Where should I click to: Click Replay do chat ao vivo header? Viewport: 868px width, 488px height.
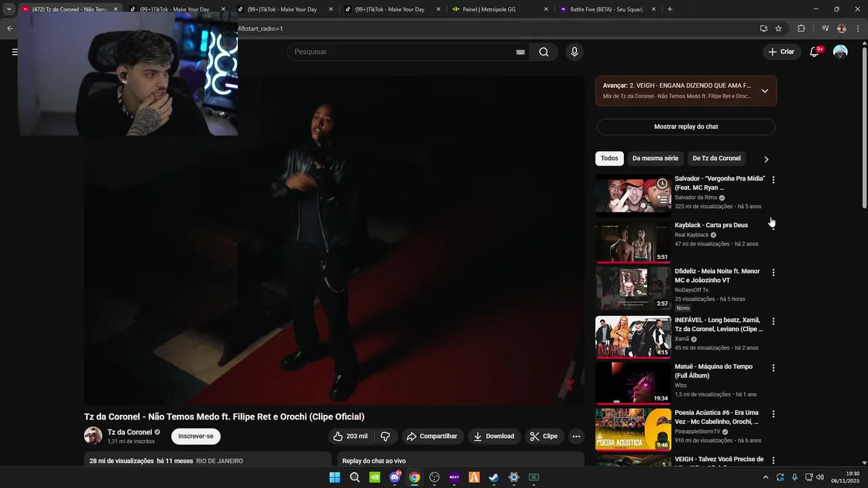click(x=374, y=461)
